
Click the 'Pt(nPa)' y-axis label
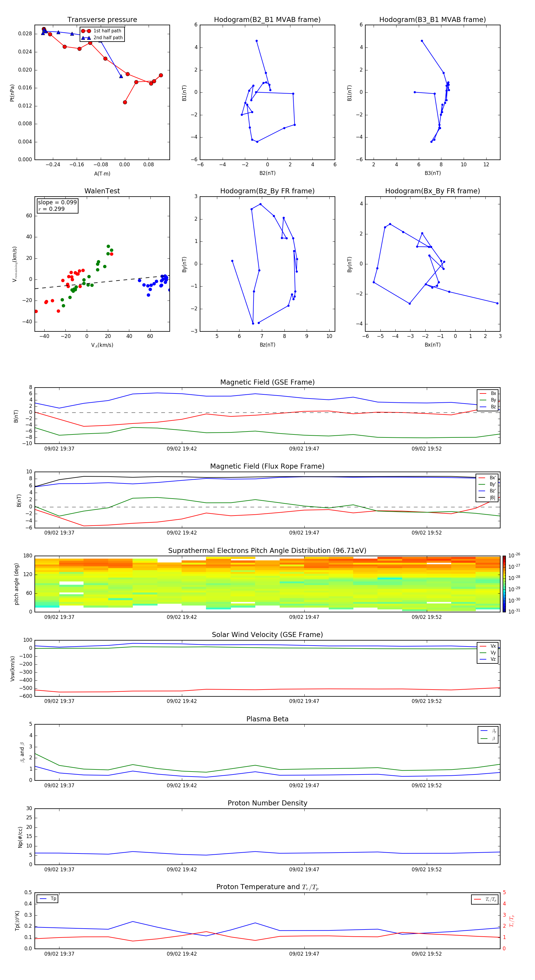coord(12,92)
